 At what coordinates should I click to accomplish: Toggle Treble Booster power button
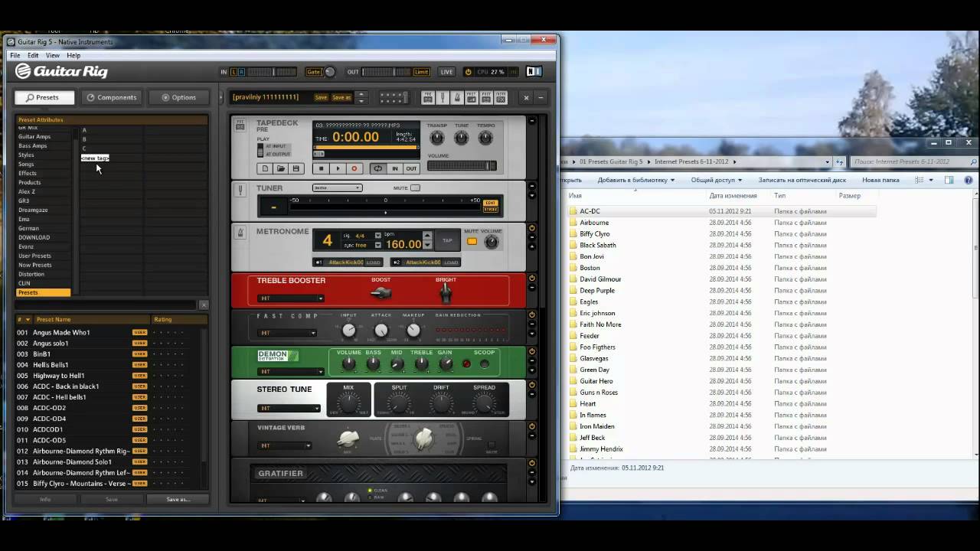coord(532,279)
